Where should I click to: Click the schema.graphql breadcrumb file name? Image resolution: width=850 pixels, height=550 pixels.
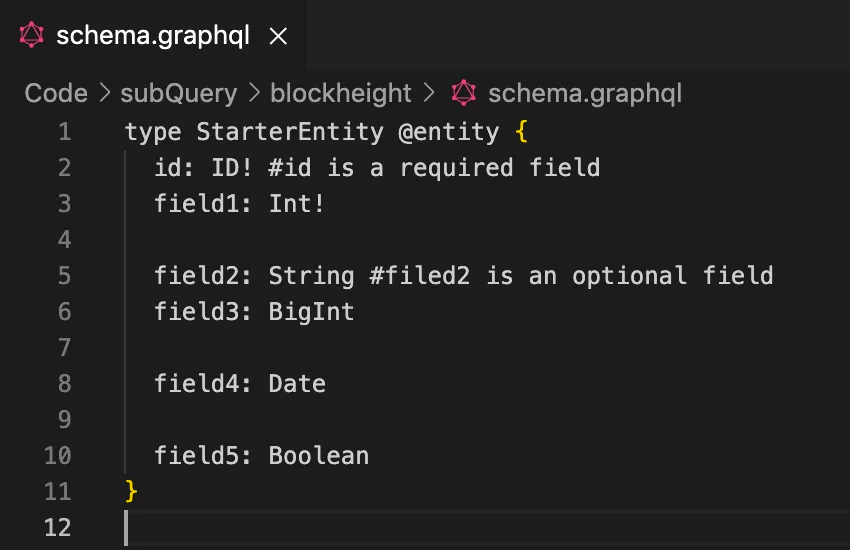pos(585,94)
